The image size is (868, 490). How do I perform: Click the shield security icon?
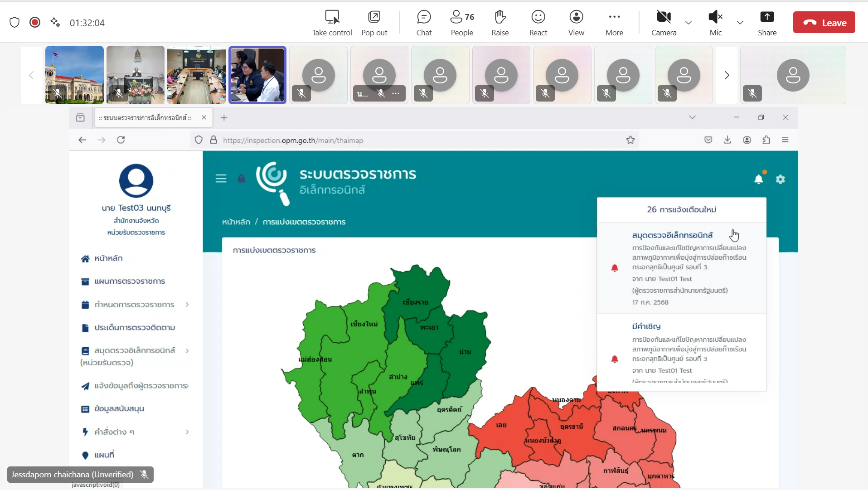click(x=15, y=23)
